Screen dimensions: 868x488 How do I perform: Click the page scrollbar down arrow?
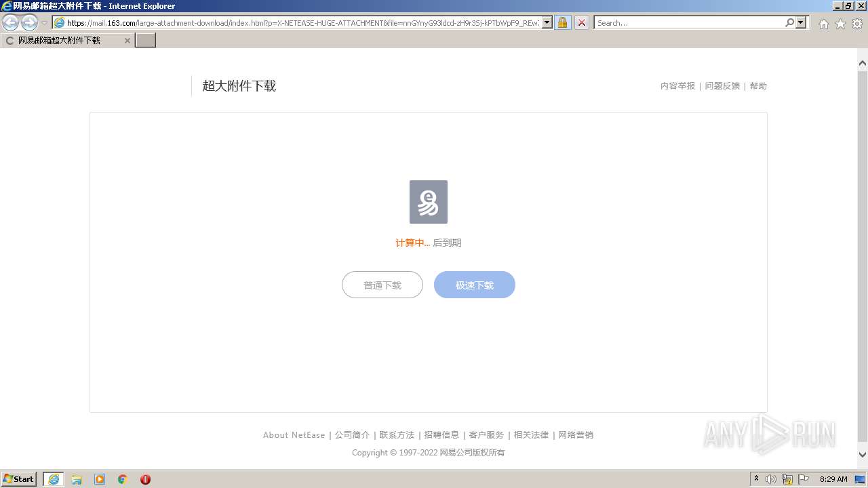[x=863, y=455]
